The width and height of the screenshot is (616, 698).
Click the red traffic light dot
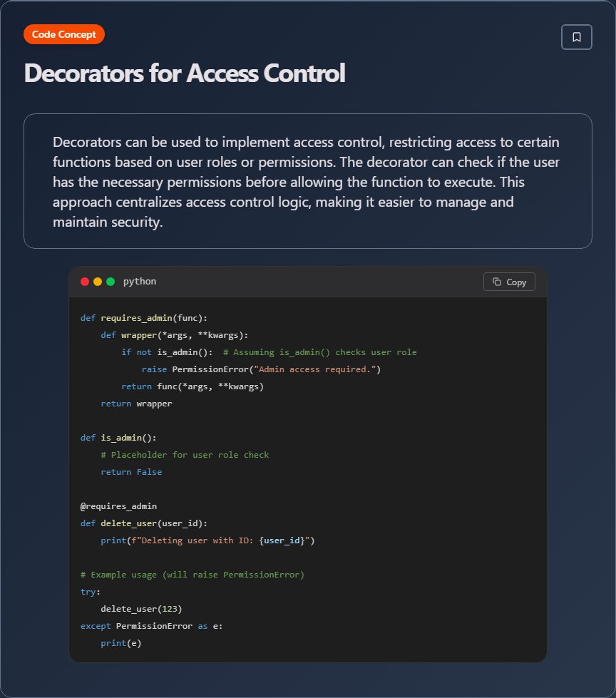pyautogui.click(x=85, y=281)
